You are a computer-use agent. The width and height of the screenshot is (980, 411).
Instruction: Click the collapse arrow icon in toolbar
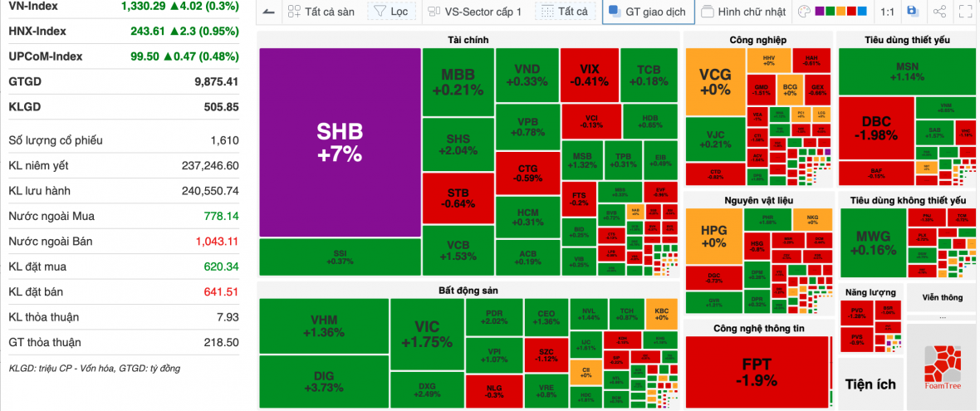coord(269,12)
